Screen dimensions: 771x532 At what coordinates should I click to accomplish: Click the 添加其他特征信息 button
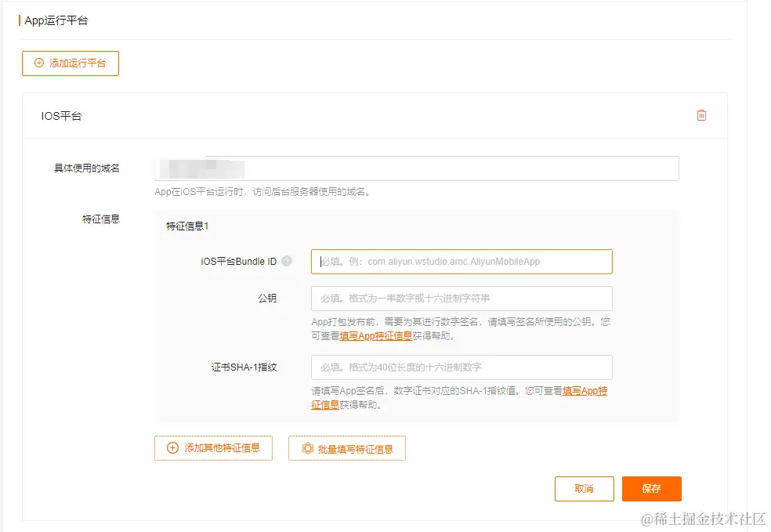coord(213,448)
